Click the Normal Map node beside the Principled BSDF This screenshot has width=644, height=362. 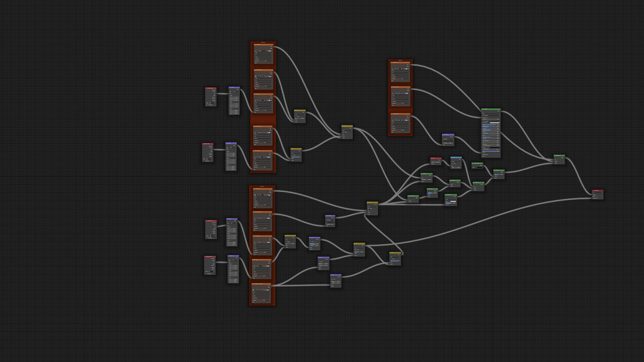448,135
